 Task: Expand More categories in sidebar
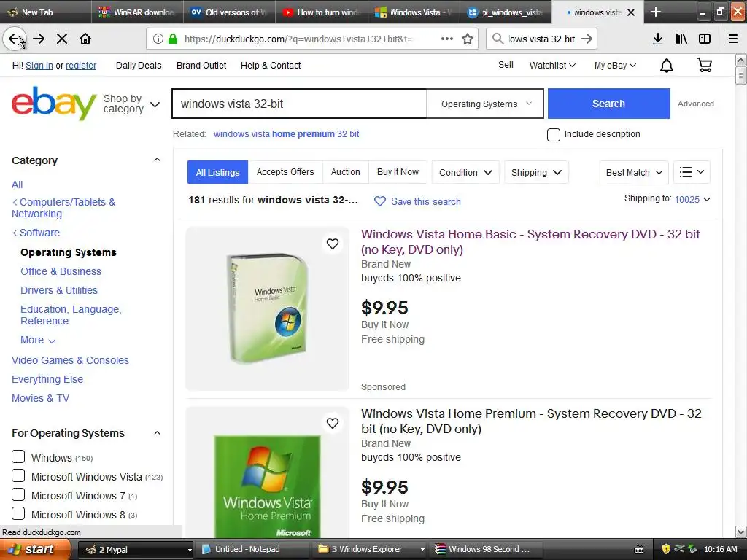38,340
